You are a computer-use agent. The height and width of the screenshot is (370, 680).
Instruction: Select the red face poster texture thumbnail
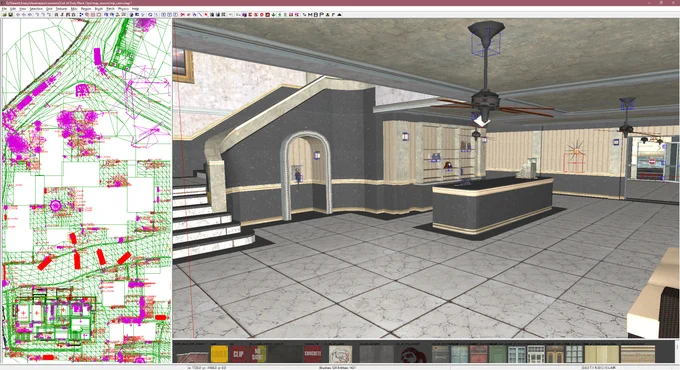click(x=412, y=354)
